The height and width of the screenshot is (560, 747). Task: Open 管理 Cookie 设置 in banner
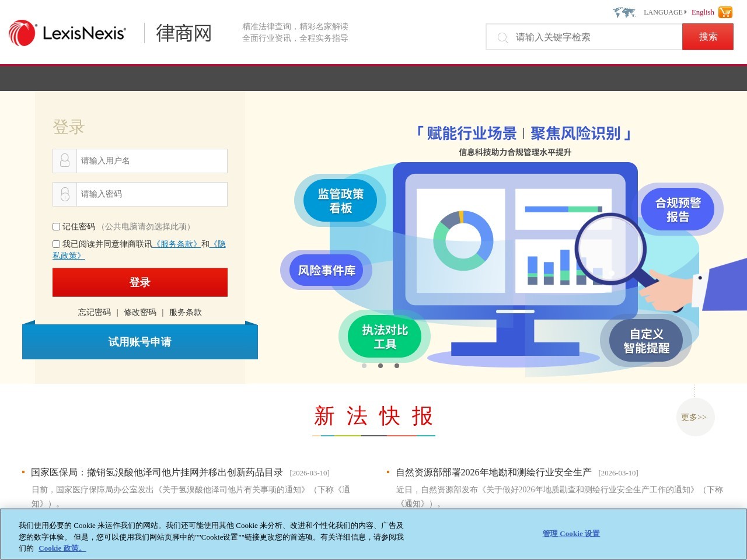(570, 533)
